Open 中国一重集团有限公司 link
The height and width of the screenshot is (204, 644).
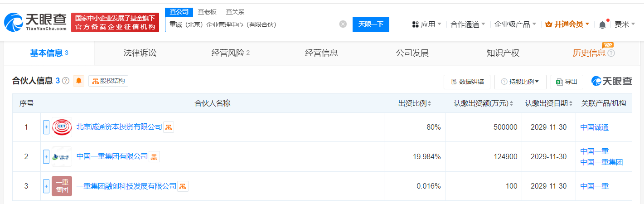pyautogui.click(x=112, y=156)
